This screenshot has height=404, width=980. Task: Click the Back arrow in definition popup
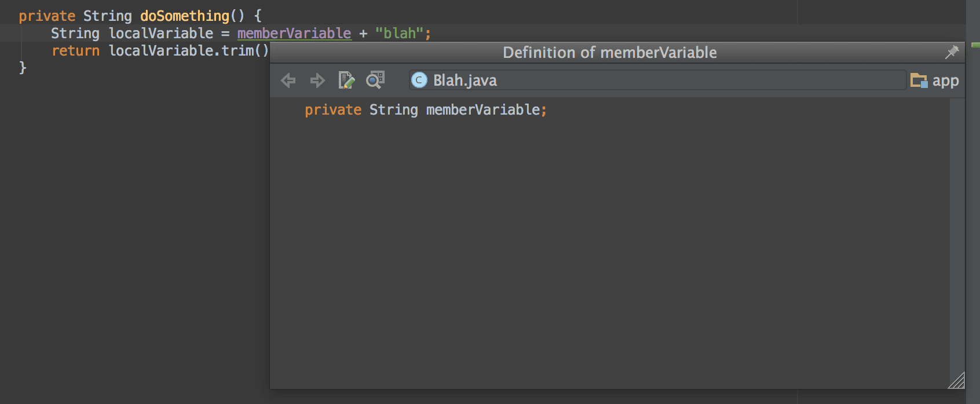(x=288, y=80)
